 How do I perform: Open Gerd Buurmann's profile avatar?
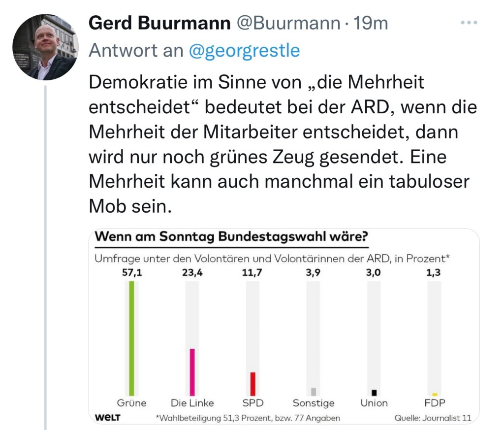45,47
